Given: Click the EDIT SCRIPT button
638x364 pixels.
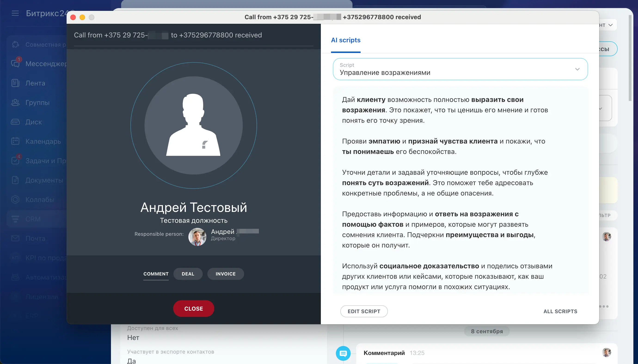Looking at the screenshot, I should pos(364,311).
